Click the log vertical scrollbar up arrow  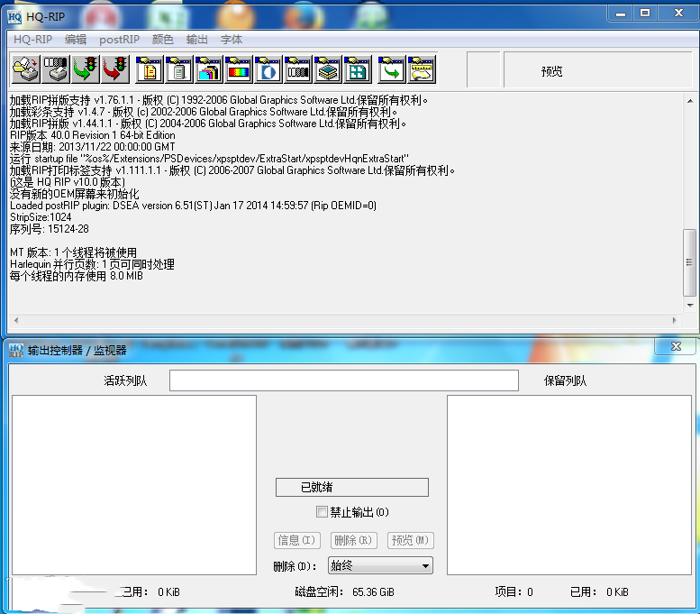click(x=690, y=101)
